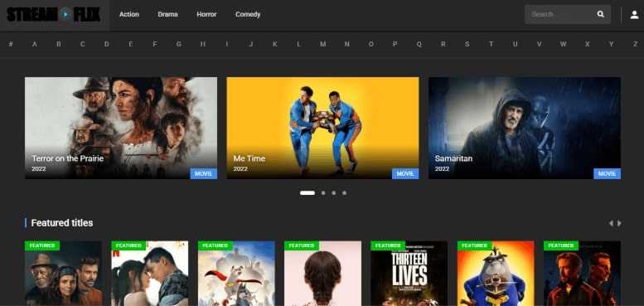Open featured poster with orange cartoon creature
The height and width of the screenshot is (306, 644).
pyautogui.click(x=496, y=274)
